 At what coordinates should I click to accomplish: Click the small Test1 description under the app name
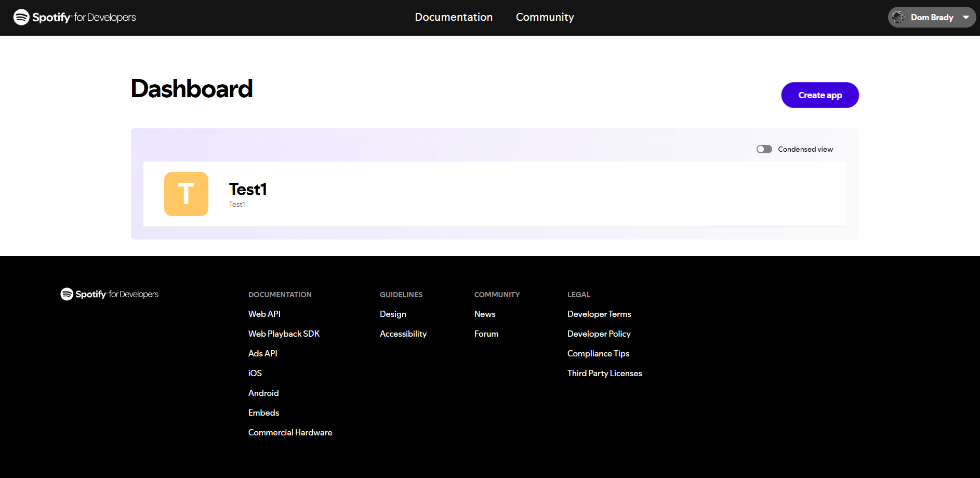(237, 204)
